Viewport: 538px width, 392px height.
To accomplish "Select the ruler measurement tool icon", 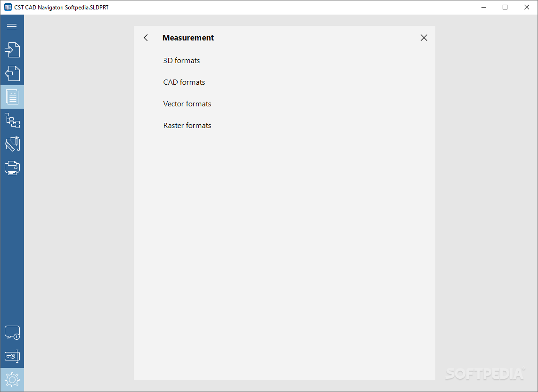I will 12,144.
